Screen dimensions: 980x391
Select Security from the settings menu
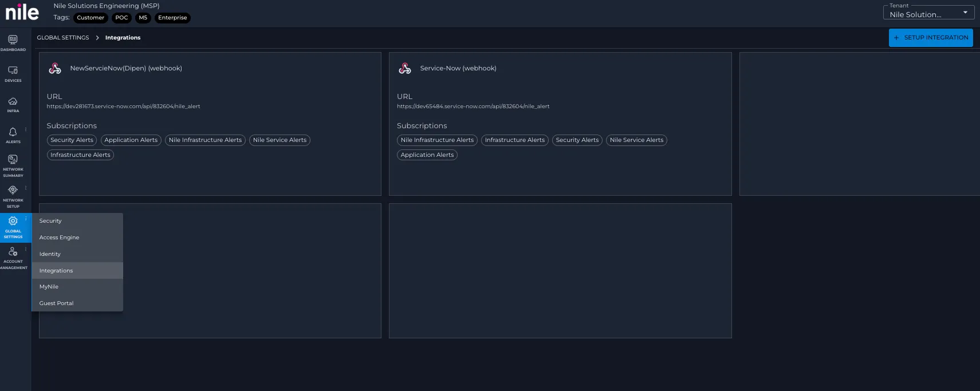pyautogui.click(x=77, y=221)
